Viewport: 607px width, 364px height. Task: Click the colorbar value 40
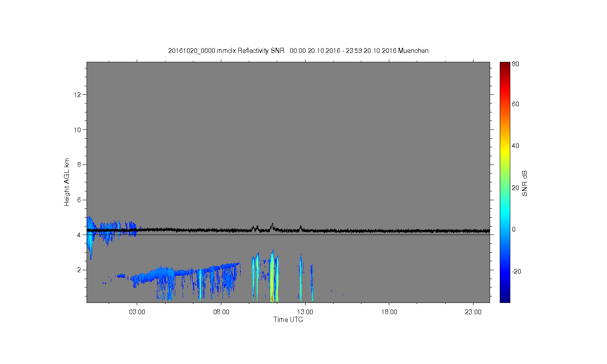(516, 146)
